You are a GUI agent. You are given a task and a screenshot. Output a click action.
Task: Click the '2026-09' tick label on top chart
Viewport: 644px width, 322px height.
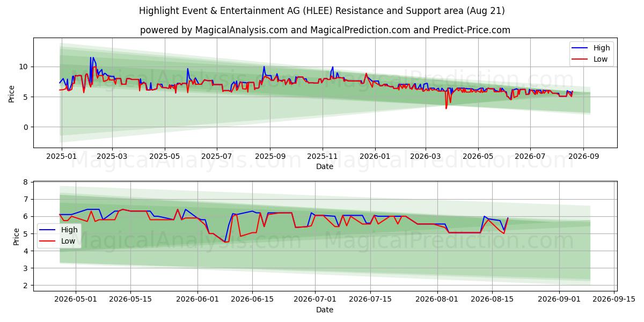(x=583, y=156)
